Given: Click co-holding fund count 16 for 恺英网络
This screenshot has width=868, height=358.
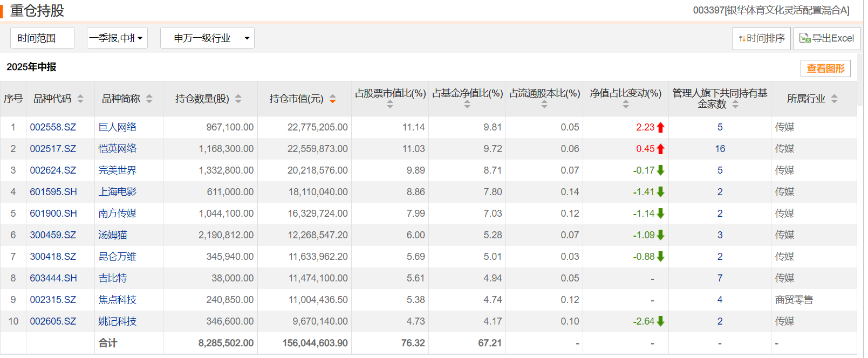Looking at the screenshot, I should 720,149.
